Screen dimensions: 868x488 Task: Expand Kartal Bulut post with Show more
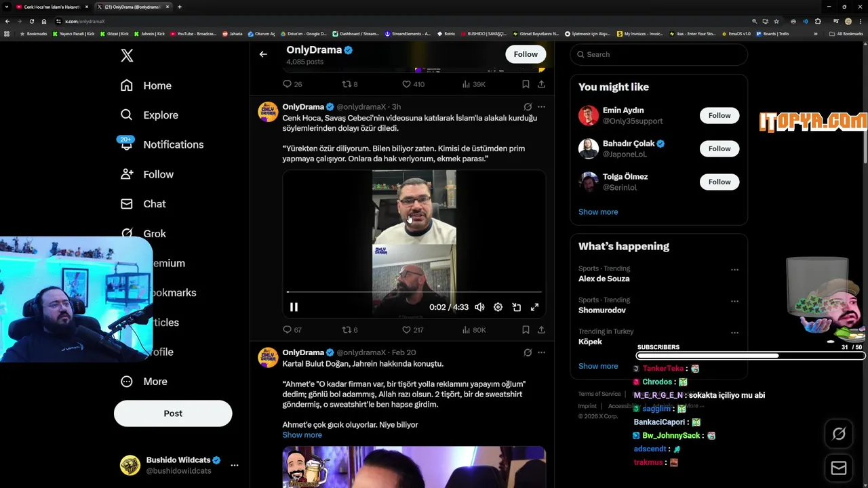(x=302, y=435)
